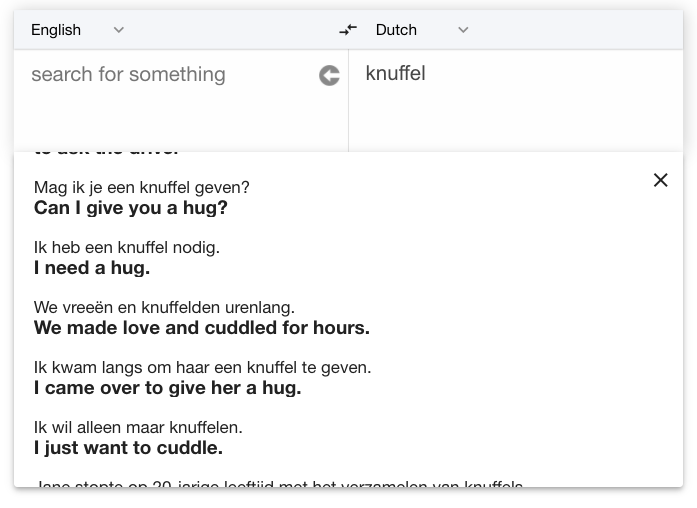Click the swap languages arrows icon
Image resolution: width=697 pixels, height=508 pixels.
348,30
